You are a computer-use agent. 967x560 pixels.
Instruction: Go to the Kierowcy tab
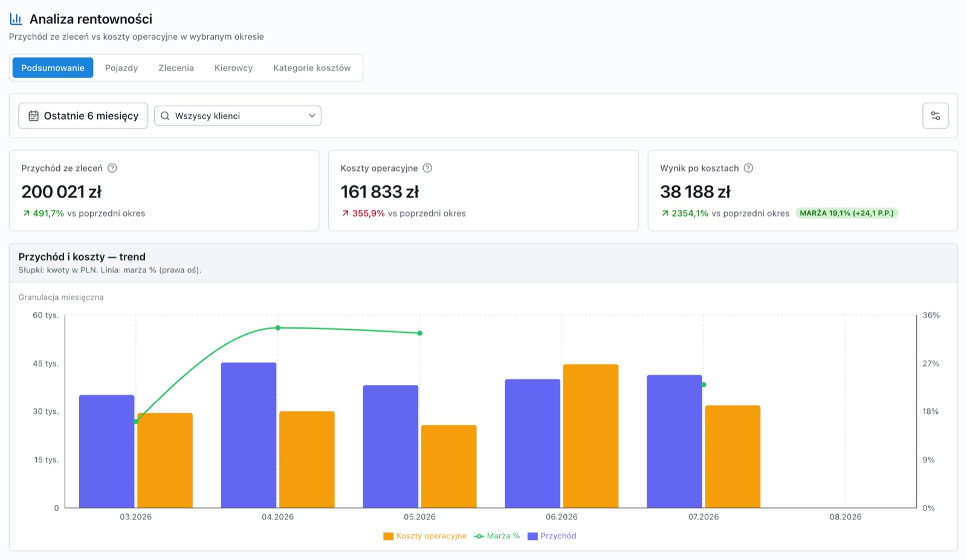(233, 68)
